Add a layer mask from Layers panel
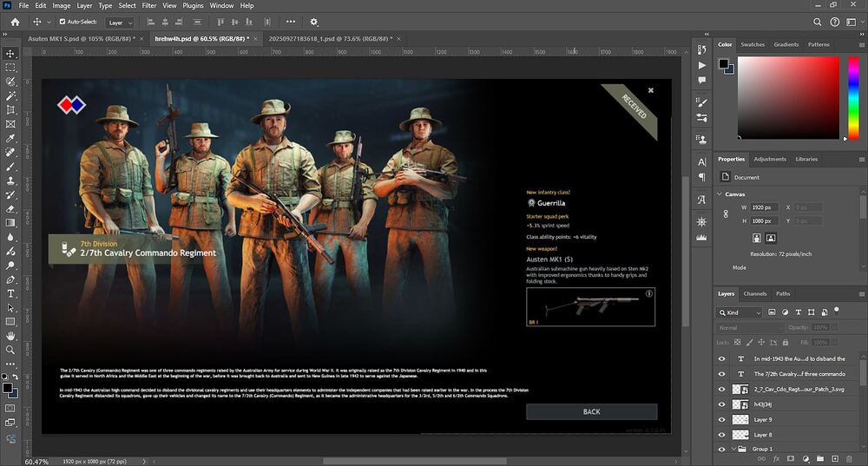Image resolution: width=868 pixels, height=466 pixels. (x=790, y=458)
